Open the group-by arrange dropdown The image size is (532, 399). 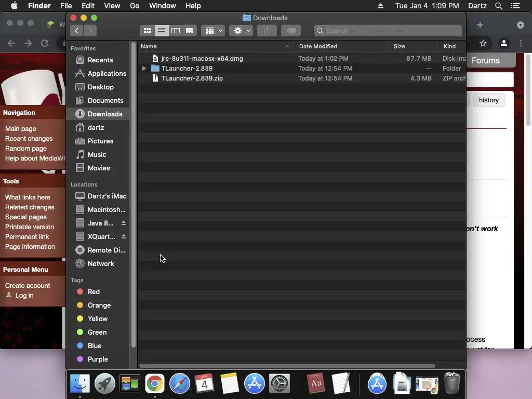pyautogui.click(x=213, y=31)
